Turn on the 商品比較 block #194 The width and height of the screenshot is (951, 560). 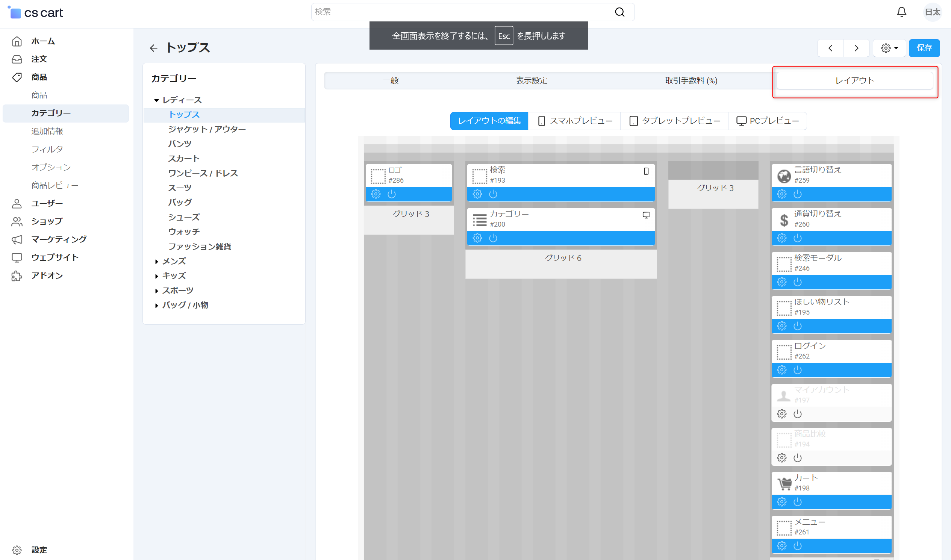click(797, 458)
